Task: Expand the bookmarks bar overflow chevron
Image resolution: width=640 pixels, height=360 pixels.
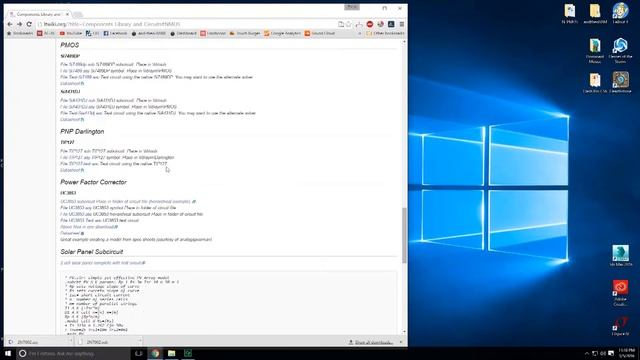Action: (x=360, y=33)
